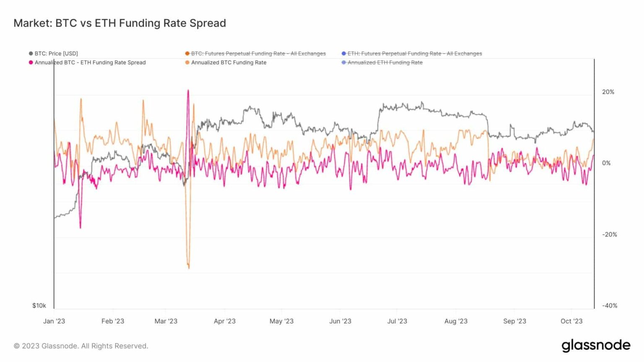Click the $10k left axis label
The height and width of the screenshot is (362, 644).
(39, 306)
